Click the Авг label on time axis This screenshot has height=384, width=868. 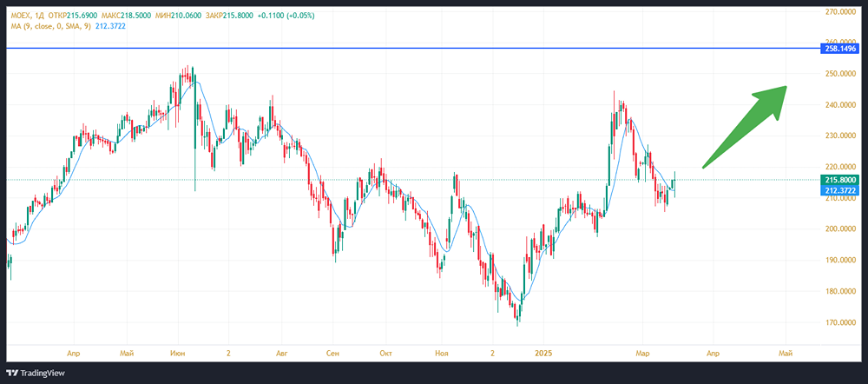(281, 354)
